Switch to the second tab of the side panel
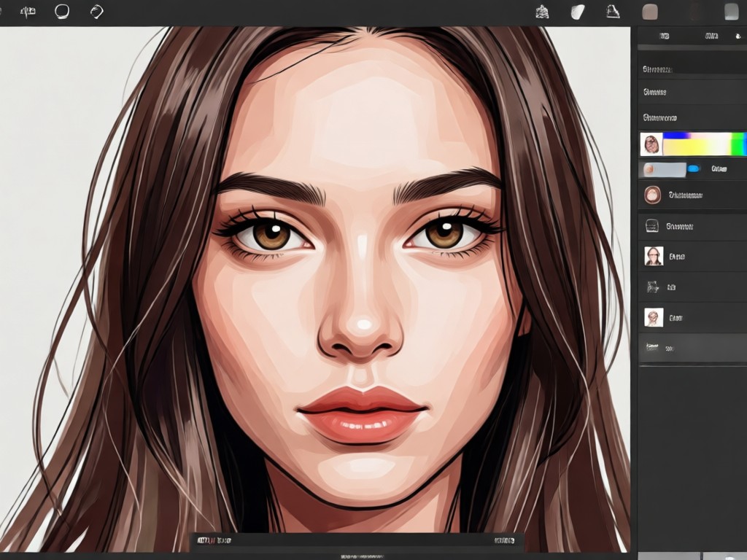Screen dimensions: 747x560 pyautogui.click(x=711, y=36)
